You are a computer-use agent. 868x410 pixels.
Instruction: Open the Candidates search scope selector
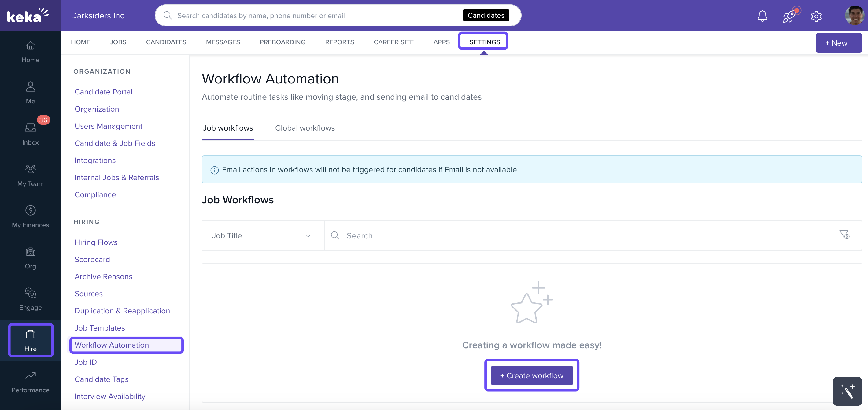(x=486, y=16)
